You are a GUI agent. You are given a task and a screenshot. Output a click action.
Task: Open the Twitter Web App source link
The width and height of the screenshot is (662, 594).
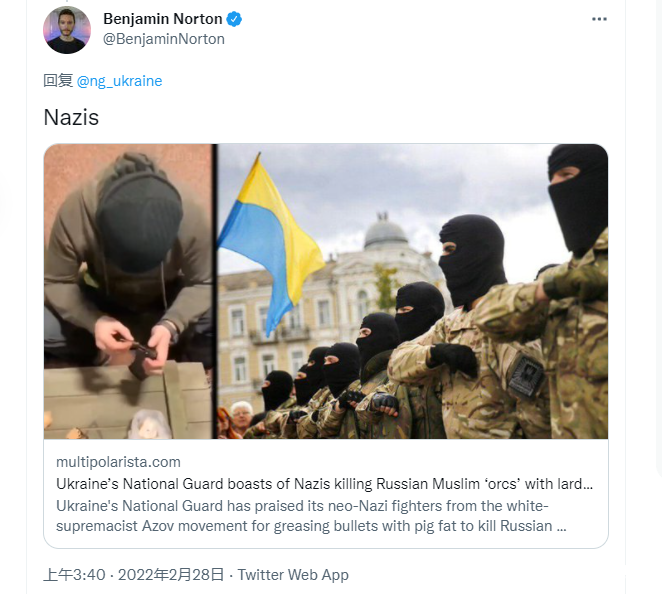click(293, 575)
